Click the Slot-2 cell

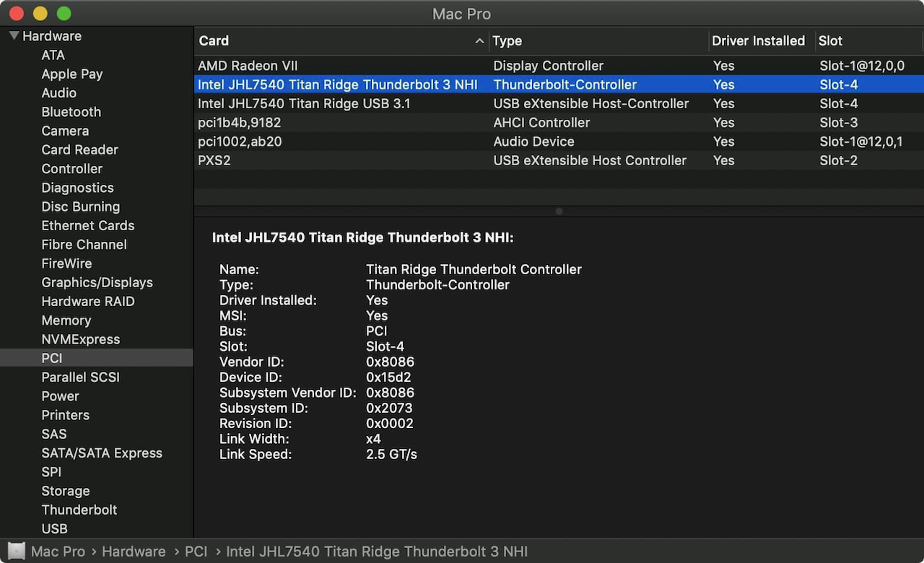coord(839,160)
